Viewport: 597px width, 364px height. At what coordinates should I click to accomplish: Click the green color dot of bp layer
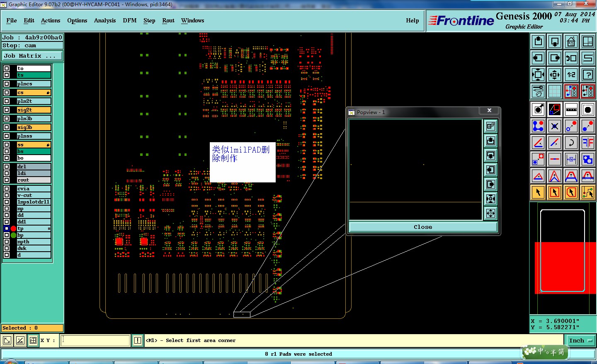click(13, 235)
